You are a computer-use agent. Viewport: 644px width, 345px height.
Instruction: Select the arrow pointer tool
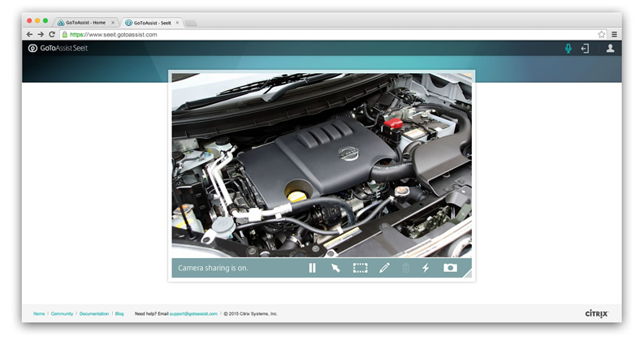click(335, 268)
